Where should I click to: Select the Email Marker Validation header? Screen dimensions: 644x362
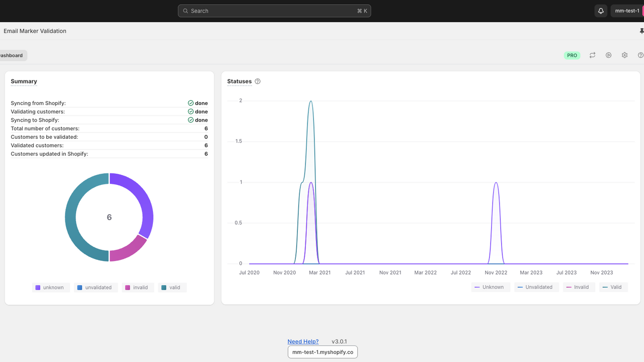pyautogui.click(x=35, y=31)
